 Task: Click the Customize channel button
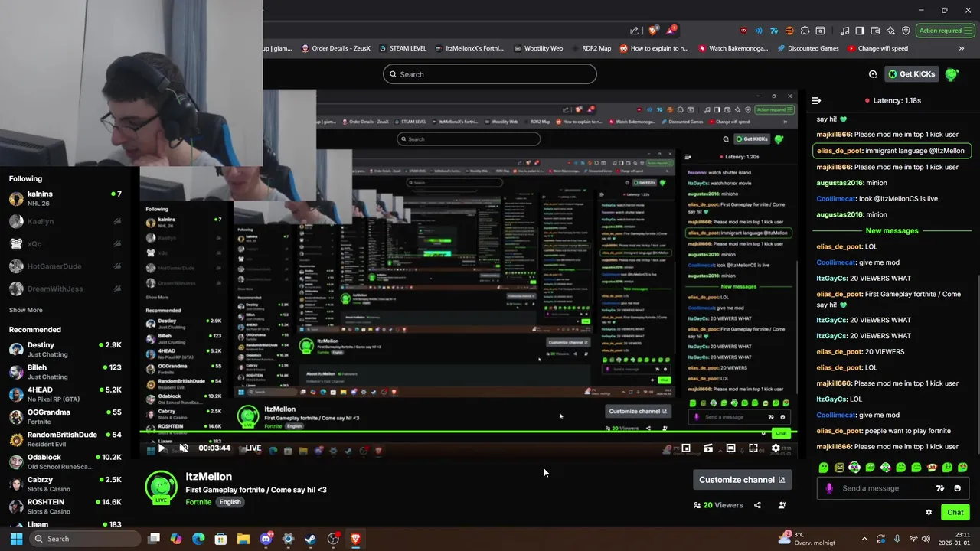[x=742, y=480]
